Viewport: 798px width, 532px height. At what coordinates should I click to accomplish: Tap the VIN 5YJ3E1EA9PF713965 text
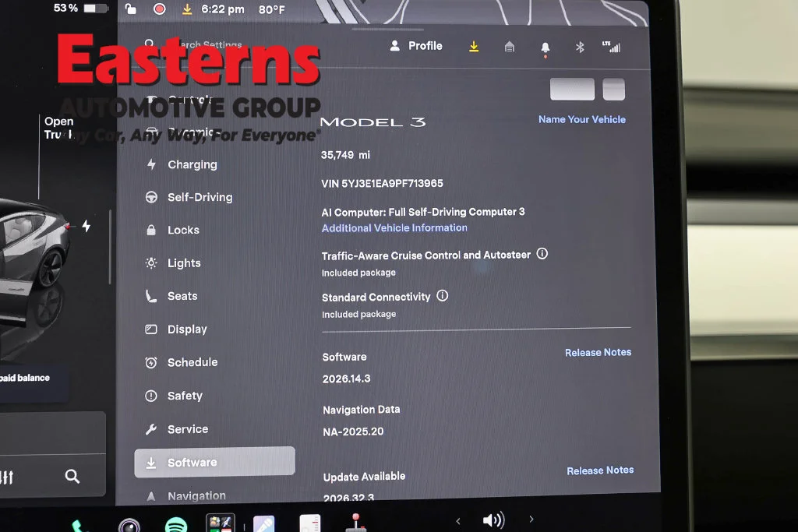(382, 183)
